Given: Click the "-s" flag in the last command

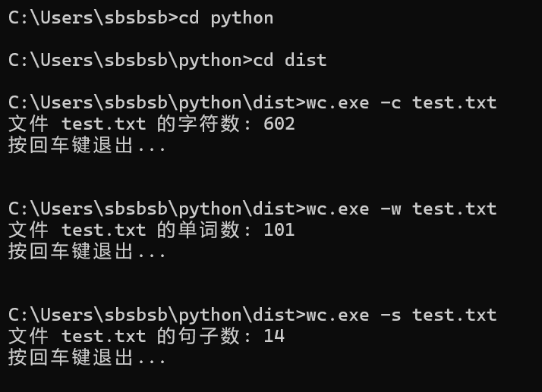Looking at the screenshot, I should (x=390, y=315).
